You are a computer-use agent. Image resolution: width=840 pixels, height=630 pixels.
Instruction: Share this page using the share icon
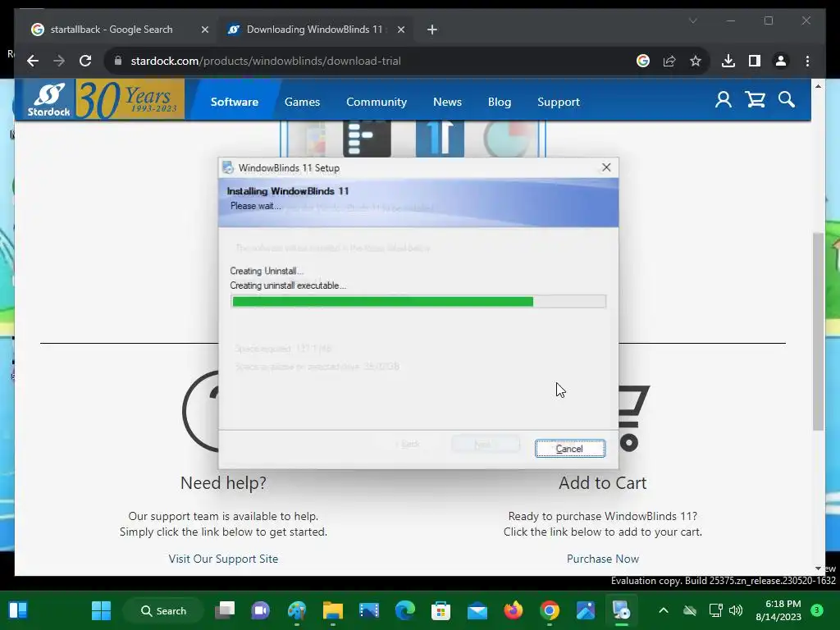[x=669, y=61]
